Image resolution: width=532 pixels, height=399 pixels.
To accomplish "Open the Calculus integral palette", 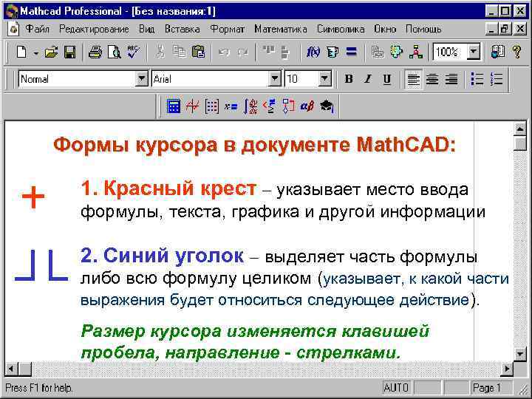I will (x=250, y=106).
